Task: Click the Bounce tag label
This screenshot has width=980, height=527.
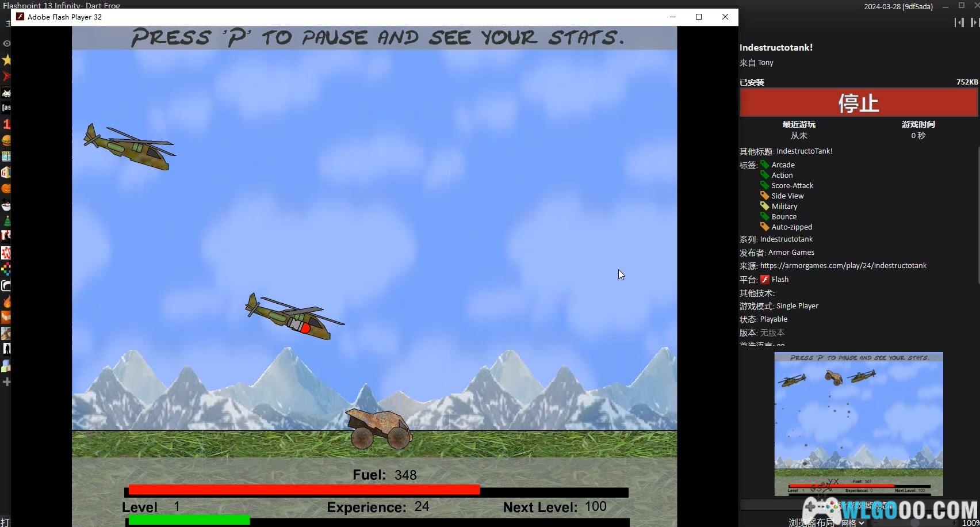Action: 784,217
